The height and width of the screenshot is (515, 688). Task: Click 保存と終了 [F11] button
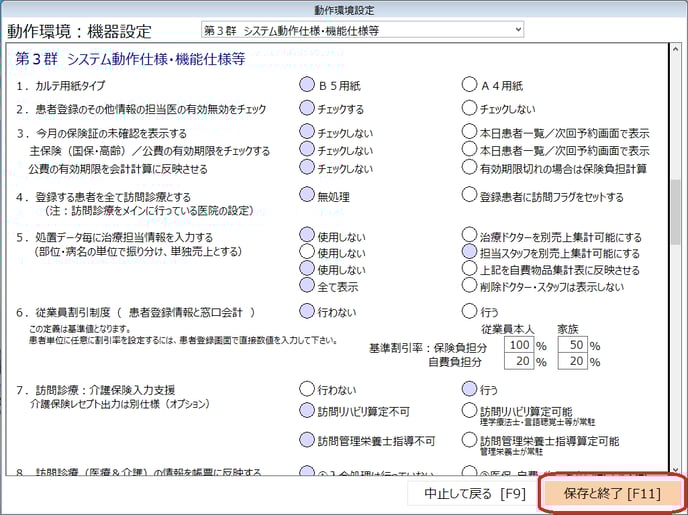coord(613,493)
